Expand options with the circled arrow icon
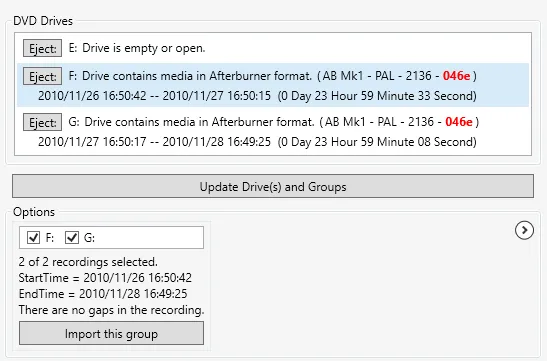This screenshot has width=547, height=361. pyautogui.click(x=524, y=230)
